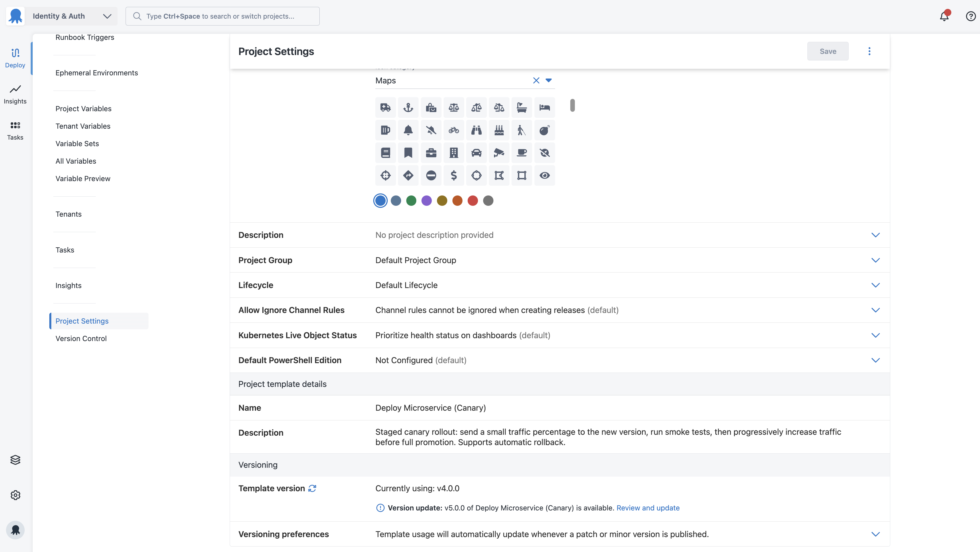Select the red color swatch

(473, 200)
